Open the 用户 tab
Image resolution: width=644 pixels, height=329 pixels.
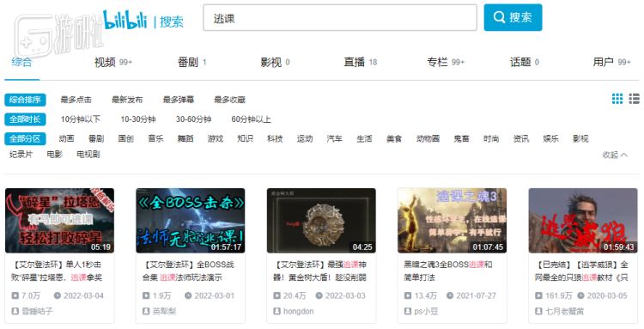(611, 62)
